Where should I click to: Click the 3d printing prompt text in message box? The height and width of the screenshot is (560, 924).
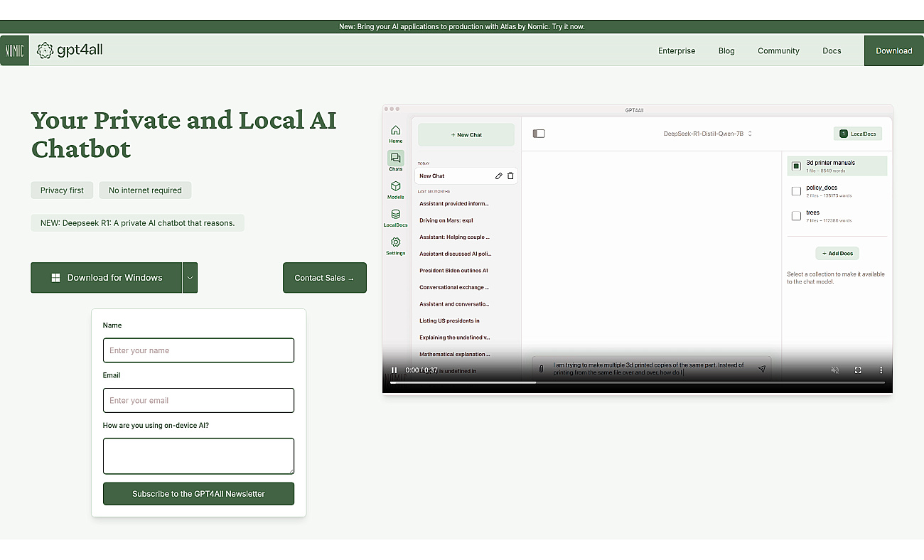click(649, 369)
